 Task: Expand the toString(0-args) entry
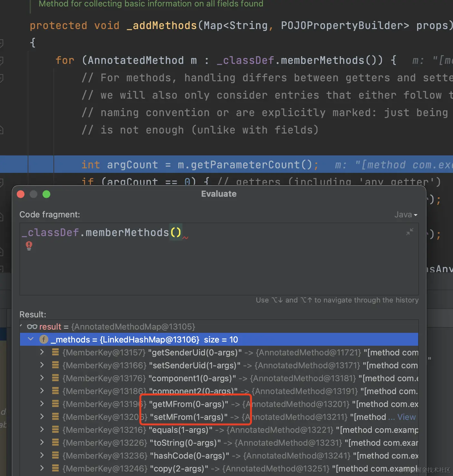tap(42, 442)
